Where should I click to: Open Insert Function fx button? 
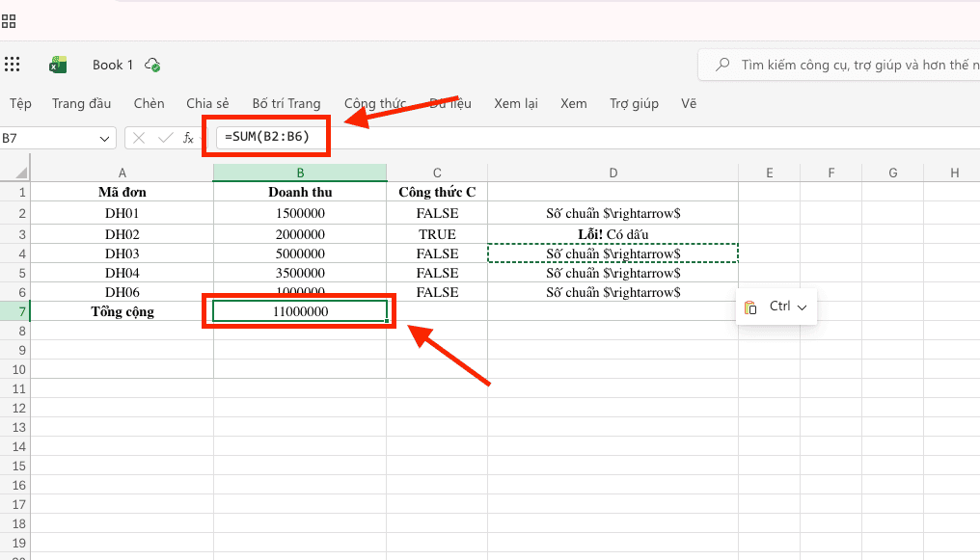tap(188, 138)
